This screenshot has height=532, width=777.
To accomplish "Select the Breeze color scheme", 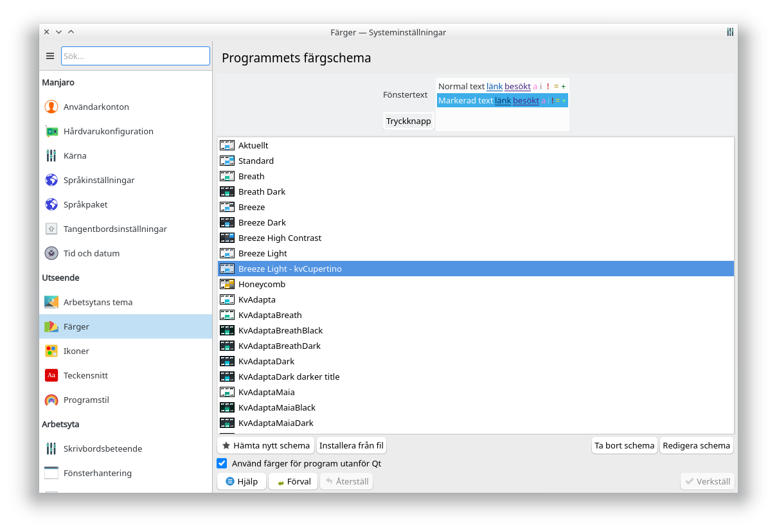I will (x=476, y=207).
